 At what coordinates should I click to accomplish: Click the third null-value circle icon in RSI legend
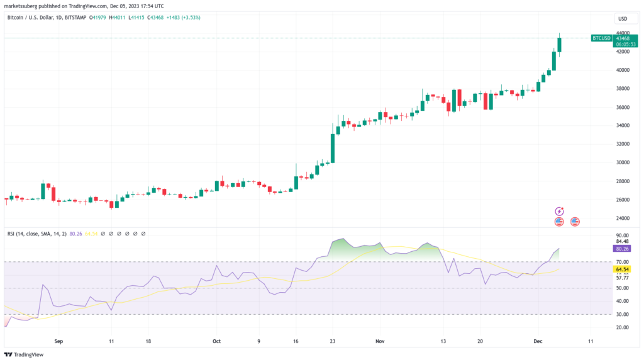(x=119, y=234)
